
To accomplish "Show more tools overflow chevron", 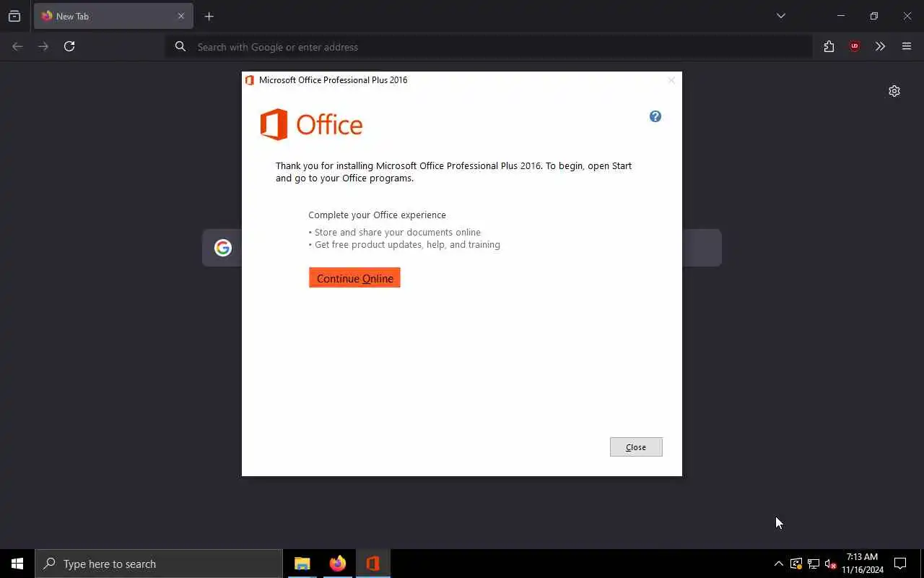I will click(880, 46).
